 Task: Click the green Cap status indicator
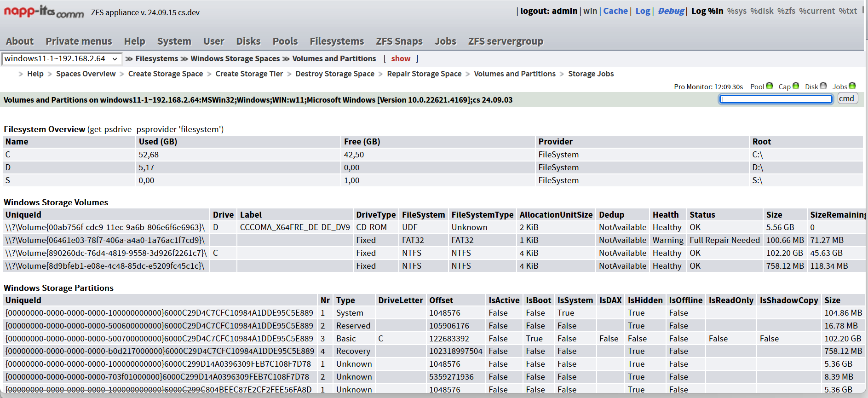796,86
